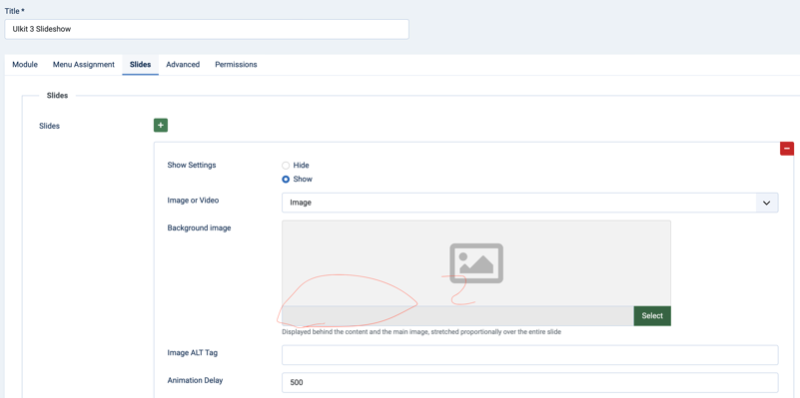This screenshot has height=398, width=800.
Task: Click the Image ALT Tag field
Action: point(530,355)
